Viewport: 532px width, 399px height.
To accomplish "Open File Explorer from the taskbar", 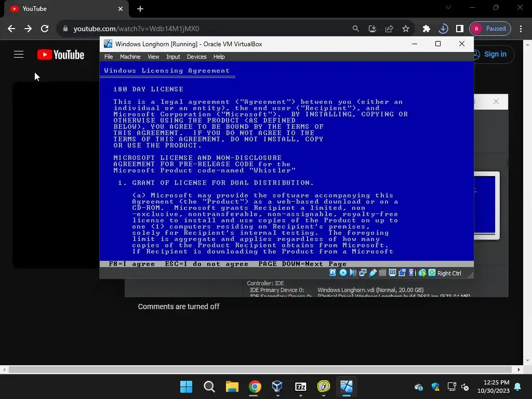I will [232, 387].
